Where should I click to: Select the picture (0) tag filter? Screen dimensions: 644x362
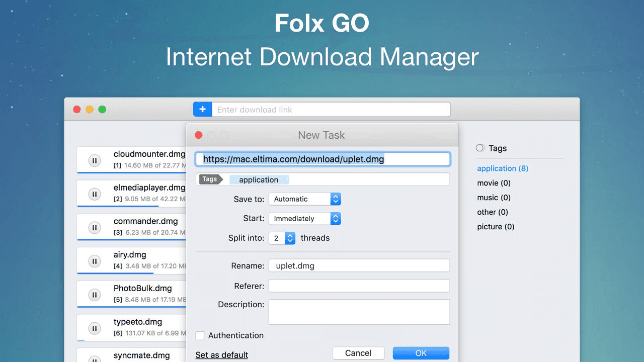[496, 227]
